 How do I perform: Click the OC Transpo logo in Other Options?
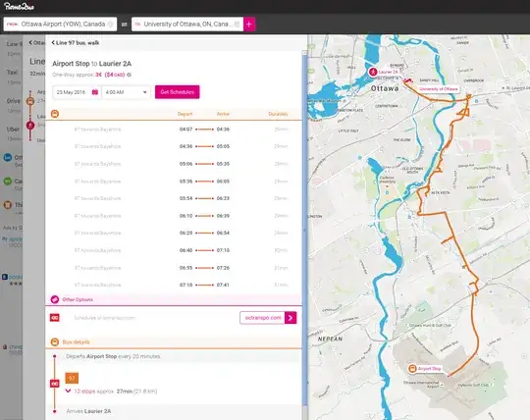pos(55,318)
